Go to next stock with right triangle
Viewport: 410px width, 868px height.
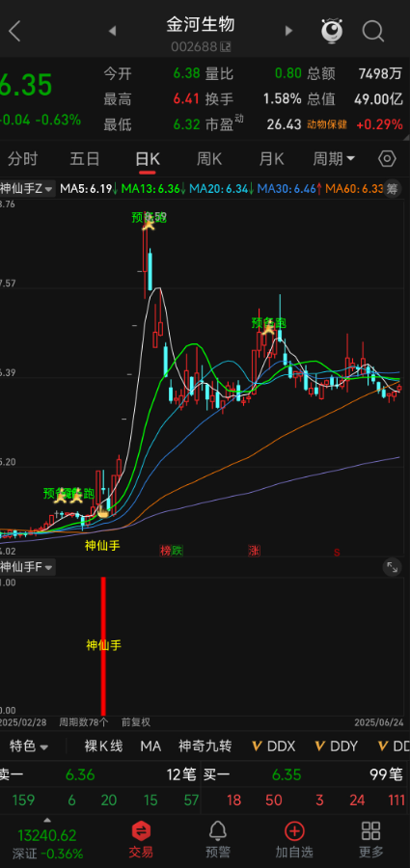pos(288,31)
